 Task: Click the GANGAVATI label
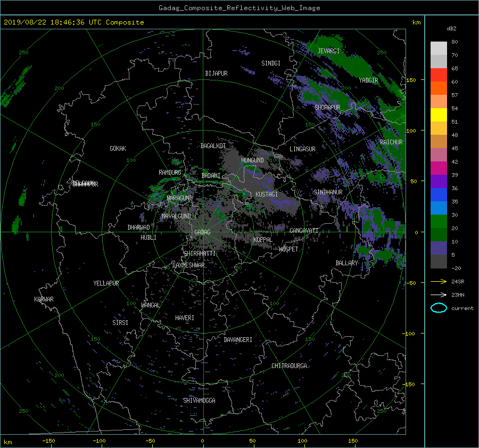pos(304,231)
